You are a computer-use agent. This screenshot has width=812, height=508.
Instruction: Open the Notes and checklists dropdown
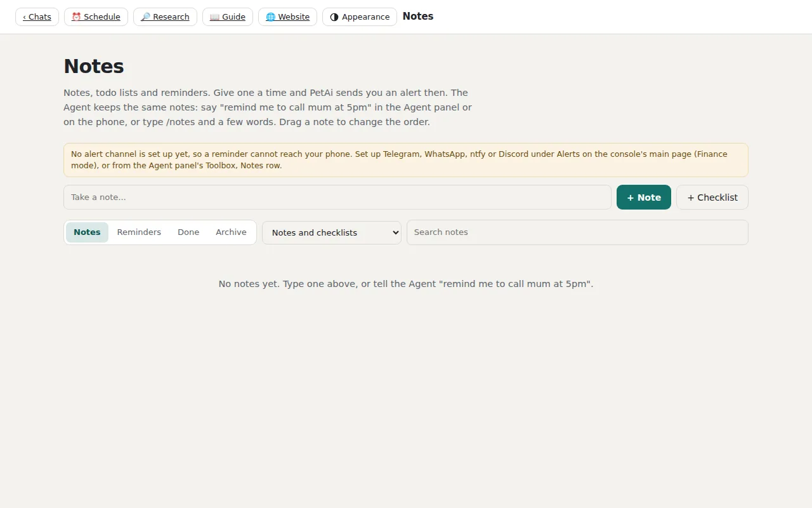coord(332,232)
